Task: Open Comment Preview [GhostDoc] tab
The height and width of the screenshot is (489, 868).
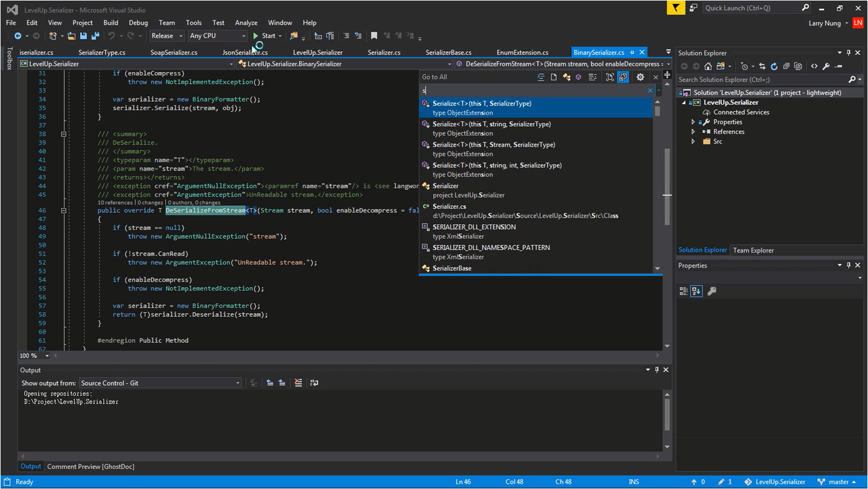Action: click(91, 467)
